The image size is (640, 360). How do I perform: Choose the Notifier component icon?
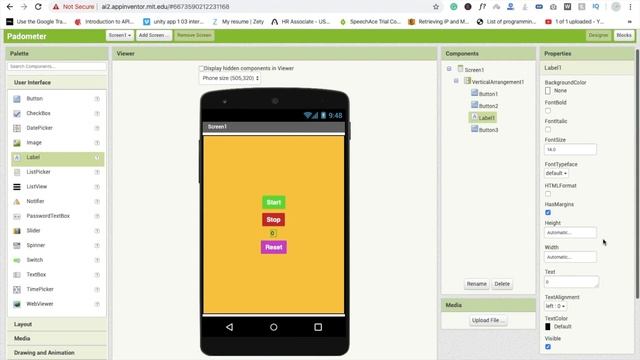(17, 202)
